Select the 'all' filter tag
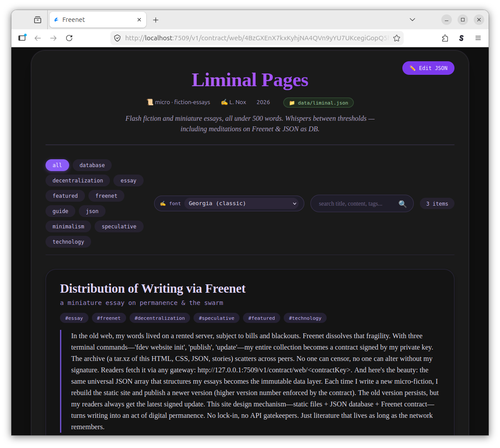This screenshot has width=500, height=448. (57, 165)
